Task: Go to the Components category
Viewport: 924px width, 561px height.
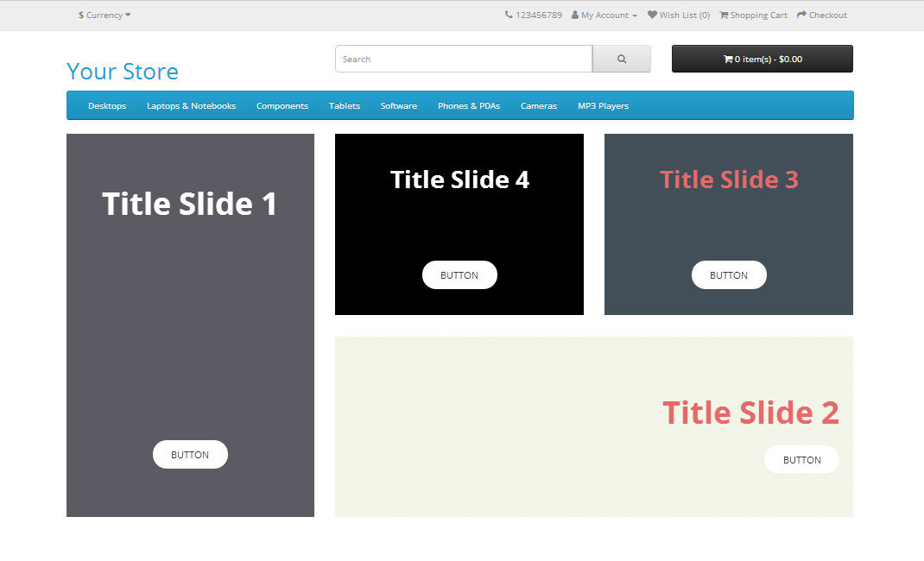Action: [282, 106]
